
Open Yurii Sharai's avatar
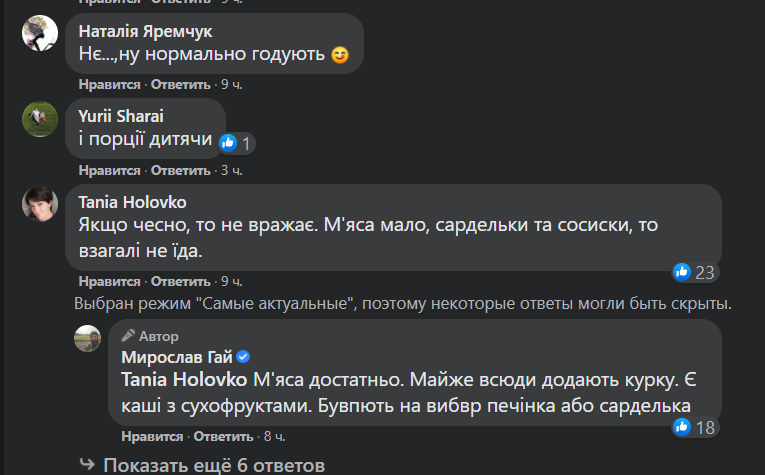coord(41,120)
